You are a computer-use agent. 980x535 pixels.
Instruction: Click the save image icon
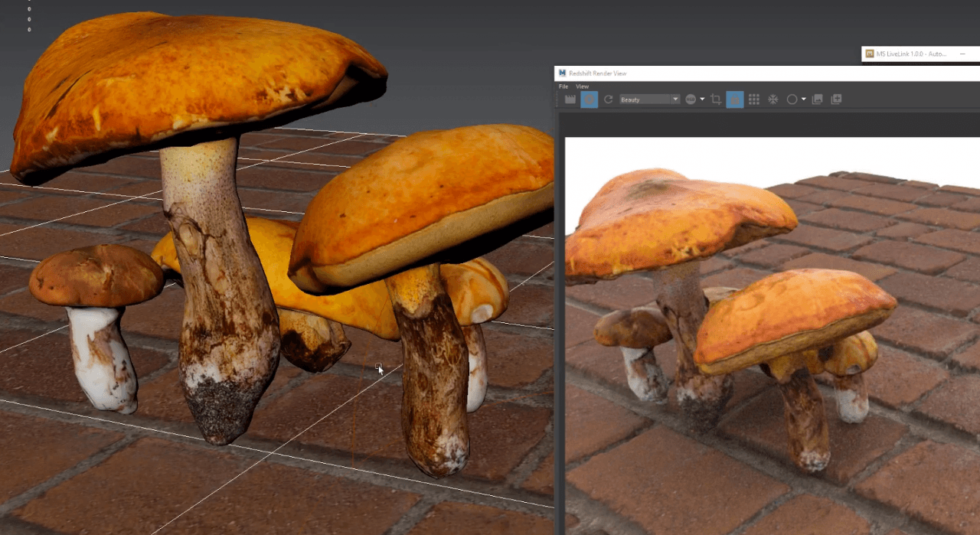817,99
